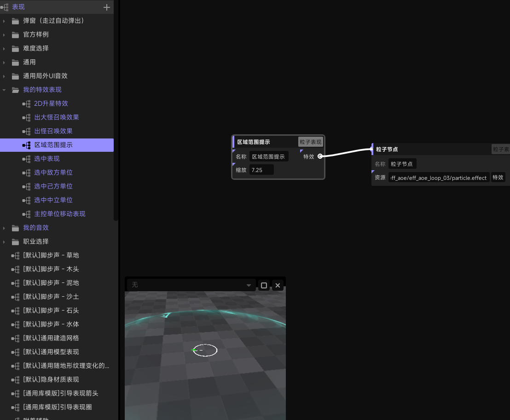
Task: Click the 粒子表现 tag on the node
Action: [310, 142]
